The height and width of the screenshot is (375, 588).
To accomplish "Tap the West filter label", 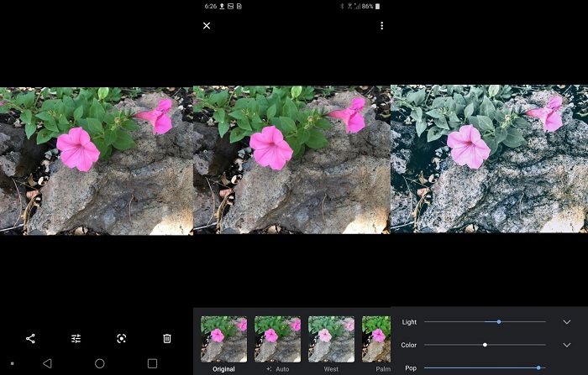I will pyautogui.click(x=331, y=369).
